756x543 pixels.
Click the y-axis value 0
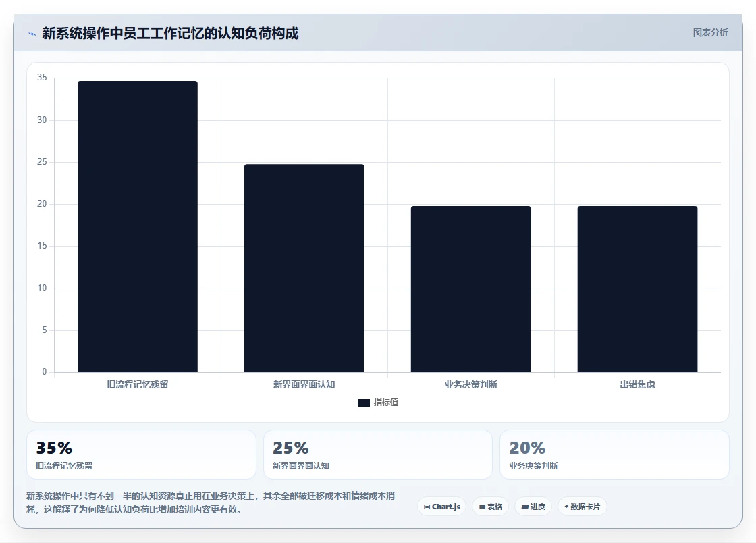(45, 372)
